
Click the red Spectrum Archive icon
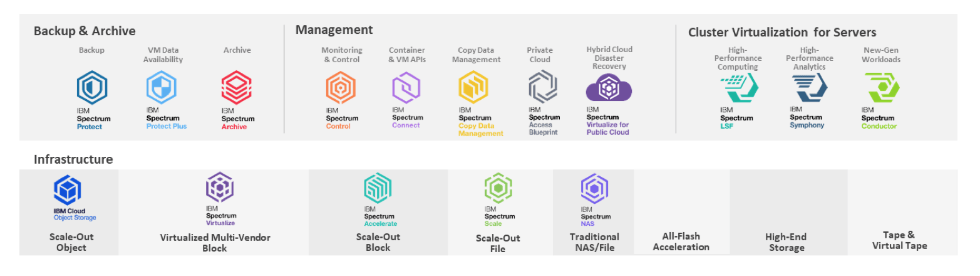pyautogui.click(x=237, y=87)
